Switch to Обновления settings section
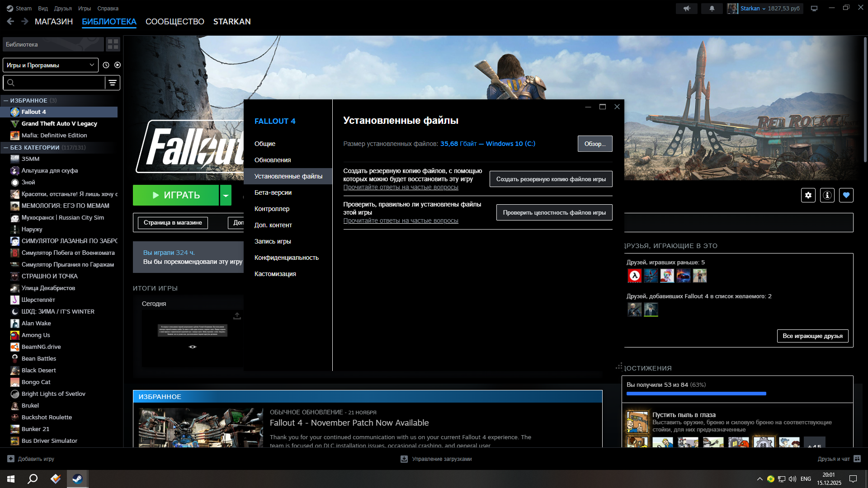The width and height of the screenshot is (868, 488). 288,160
